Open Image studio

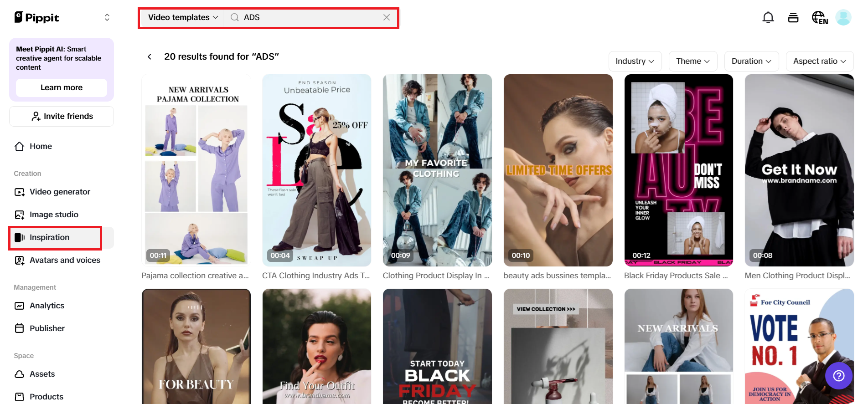pyautogui.click(x=62, y=215)
